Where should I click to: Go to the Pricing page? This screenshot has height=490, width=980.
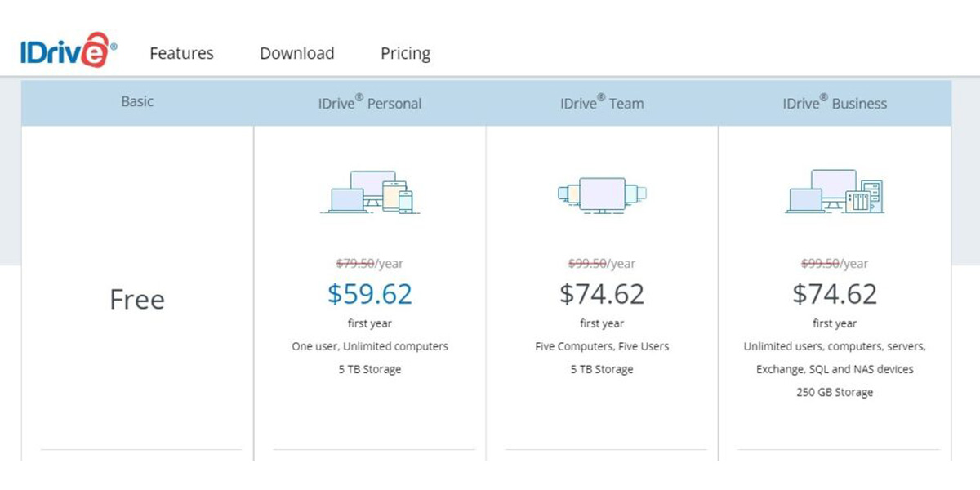click(405, 54)
